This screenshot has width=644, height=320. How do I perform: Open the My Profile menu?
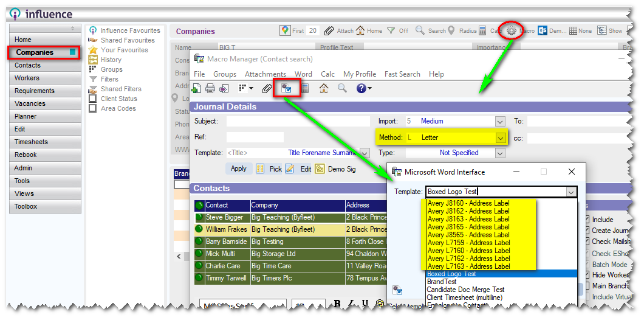[x=360, y=74]
